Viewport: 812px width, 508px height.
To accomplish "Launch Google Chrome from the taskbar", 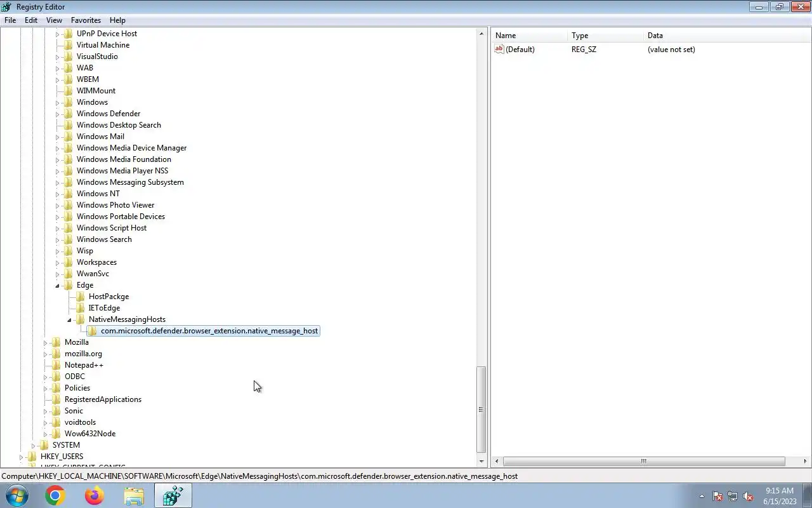I will pyautogui.click(x=55, y=496).
